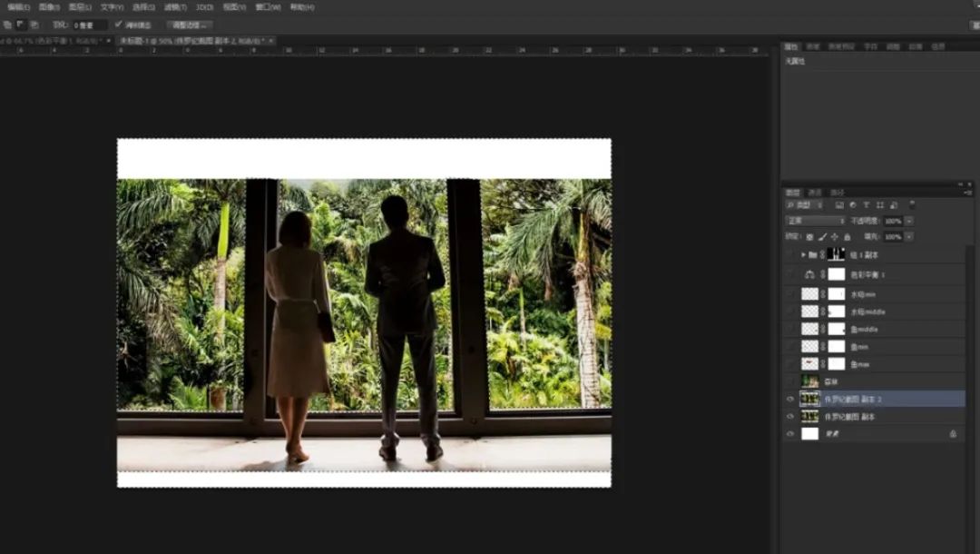Collapse the Layers panel with the double-arrow icon

961,184
